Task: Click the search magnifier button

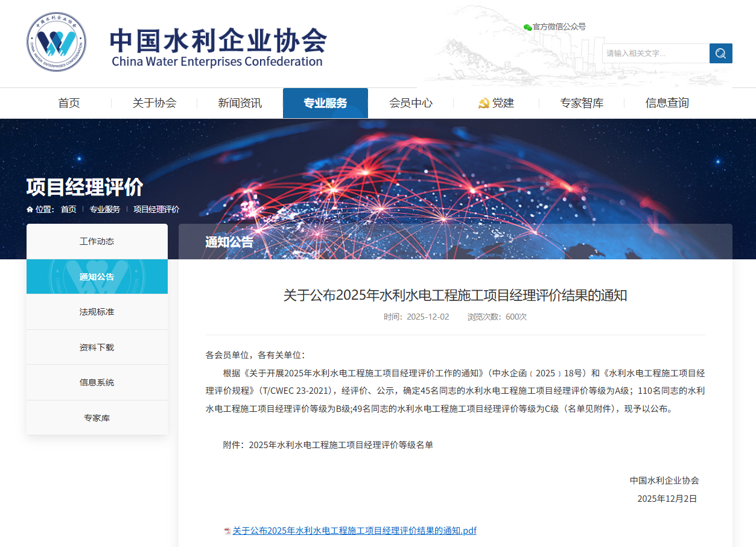Action: 720,53
